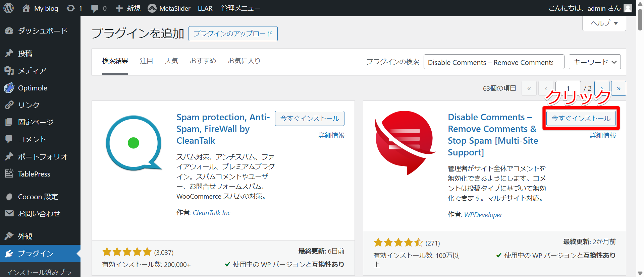Open comments bubble icon in admin bar
This screenshot has width=644, height=277.
(95, 8)
